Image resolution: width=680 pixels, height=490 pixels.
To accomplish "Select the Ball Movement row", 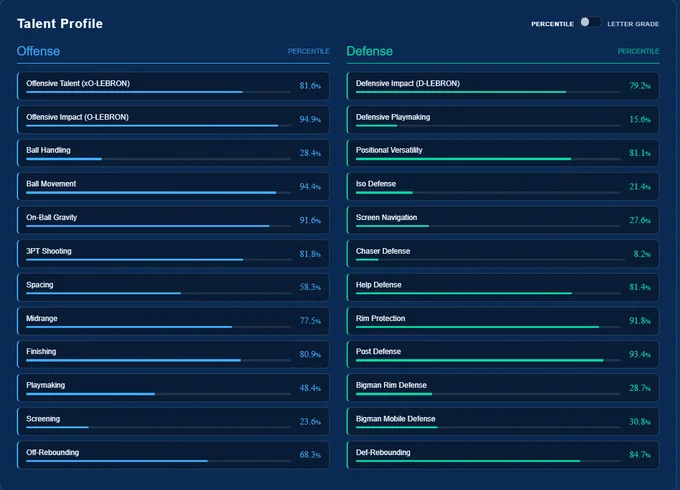I will coord(173,186).
